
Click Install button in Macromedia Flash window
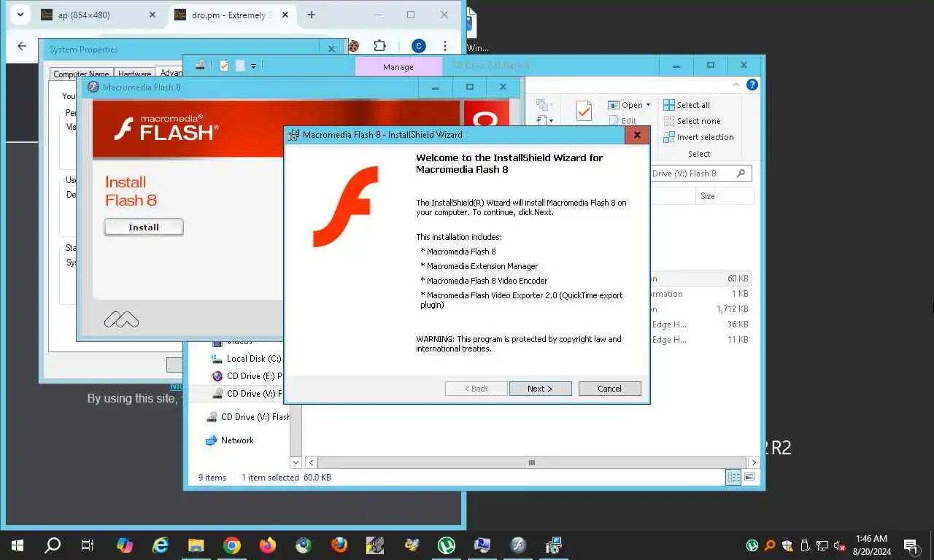144,227
